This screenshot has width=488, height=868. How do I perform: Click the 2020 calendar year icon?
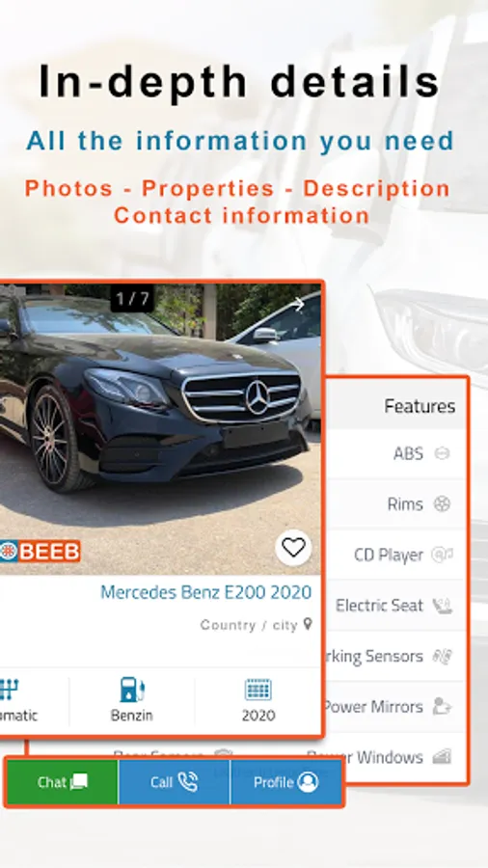click(x=258, y=690)
